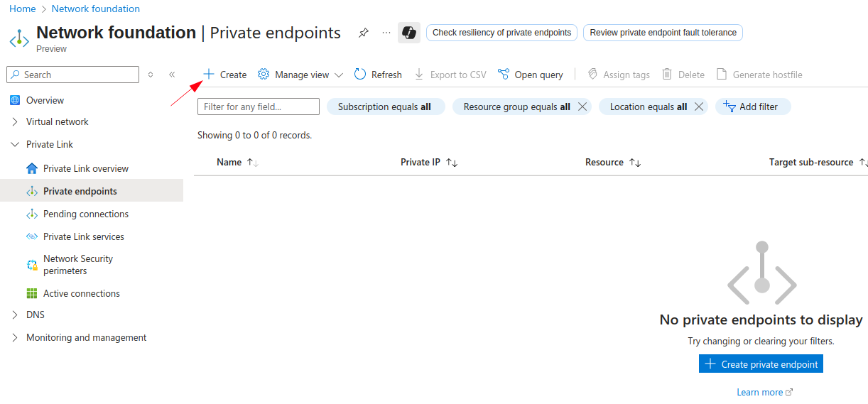The height and width of the screenshot is (404, 868).
Task: Expand the Virtual network section
Action: (15, 121)
